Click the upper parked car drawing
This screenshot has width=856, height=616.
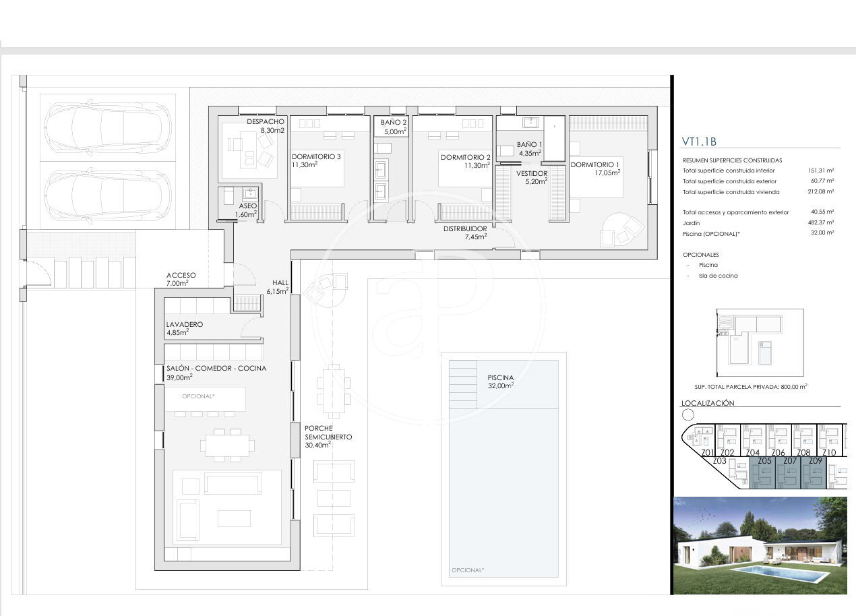tap(107, 127)
